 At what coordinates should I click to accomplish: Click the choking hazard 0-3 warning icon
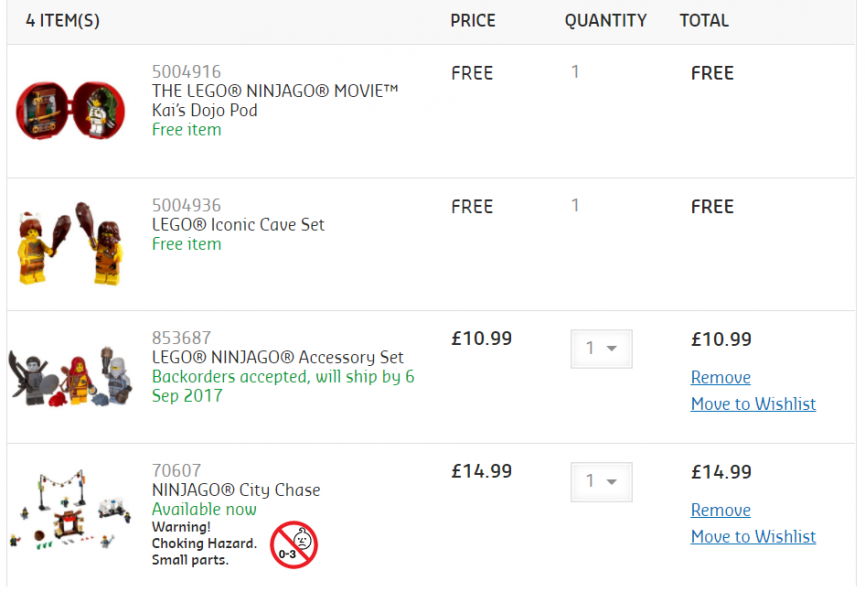tap(293, 545)
